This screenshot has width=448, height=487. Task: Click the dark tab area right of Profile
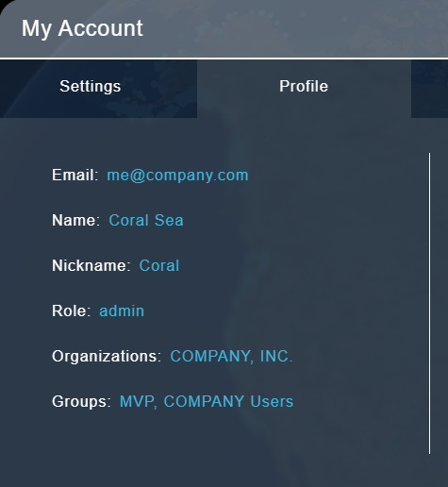click(429, 89)
